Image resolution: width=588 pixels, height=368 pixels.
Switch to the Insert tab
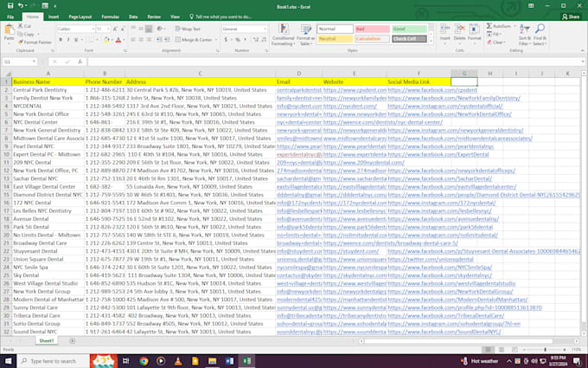(54, 17)
